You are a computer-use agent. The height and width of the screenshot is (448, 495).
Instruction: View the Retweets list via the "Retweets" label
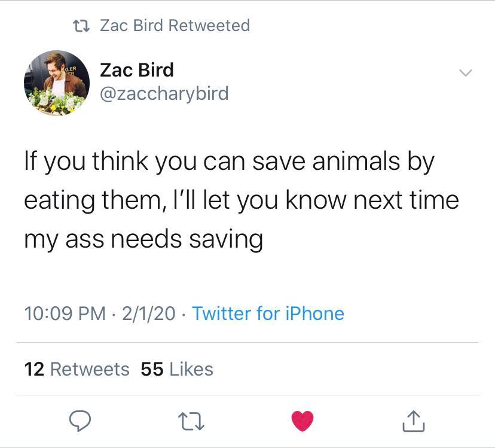90,369
